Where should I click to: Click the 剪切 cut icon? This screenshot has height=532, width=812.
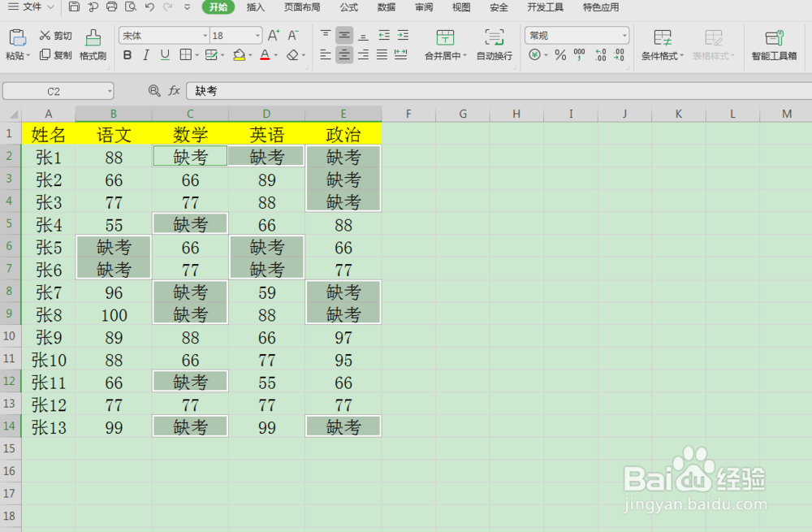(54, 35)
